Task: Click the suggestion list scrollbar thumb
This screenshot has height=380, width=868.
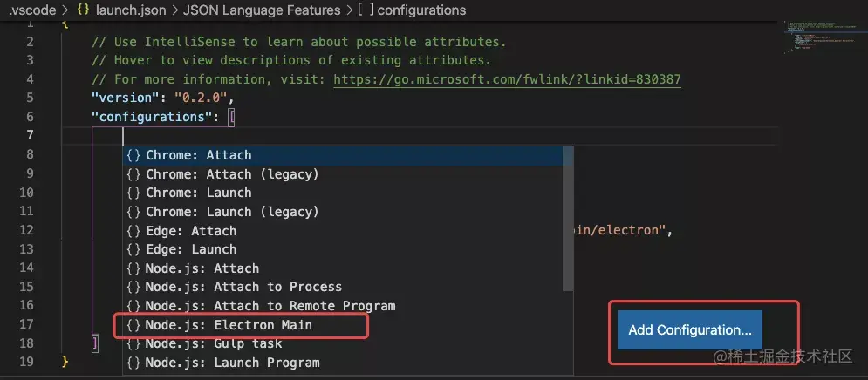Action: pyautogui.click(x=568, y=218)
